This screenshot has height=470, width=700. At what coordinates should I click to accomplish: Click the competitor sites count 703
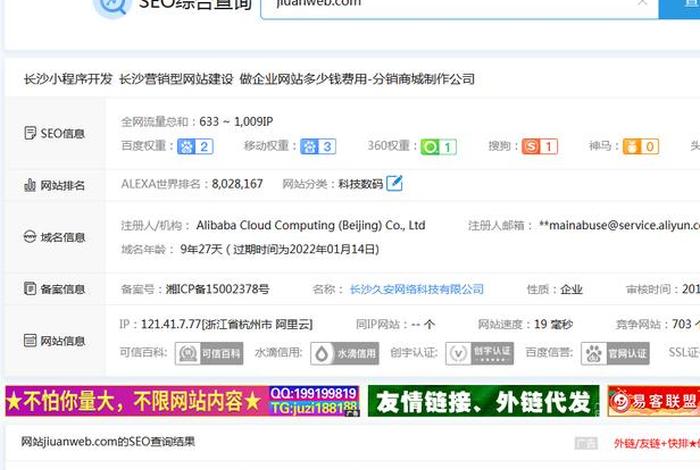click(682, 324)
